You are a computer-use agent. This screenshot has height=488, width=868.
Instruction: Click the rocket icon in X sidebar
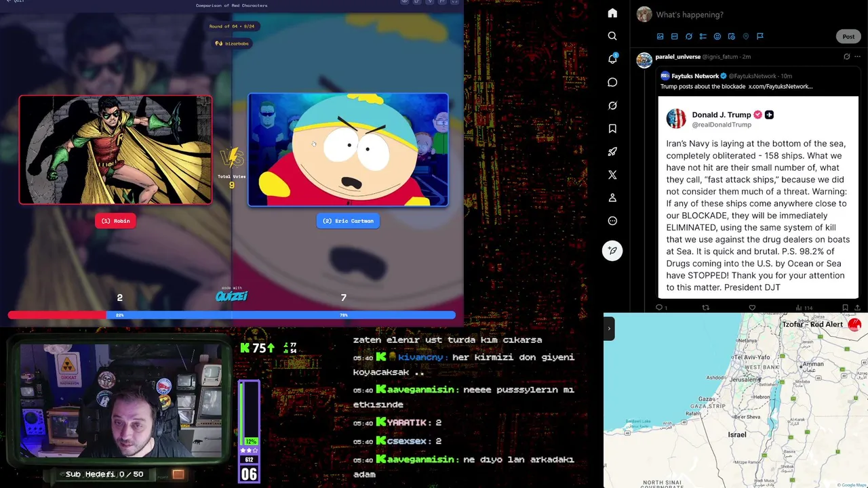coord(612,151)
